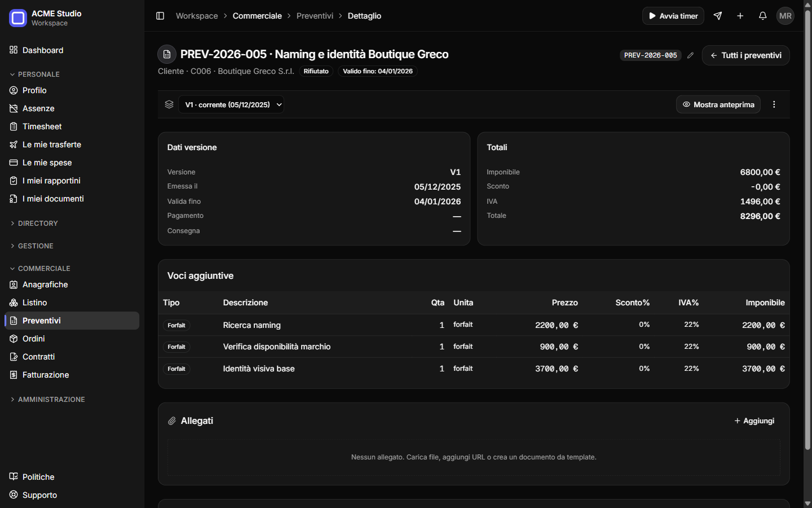Open the MR user avatar
The image size is (812, 508).
pyautogui.click(x=785, y=16)
